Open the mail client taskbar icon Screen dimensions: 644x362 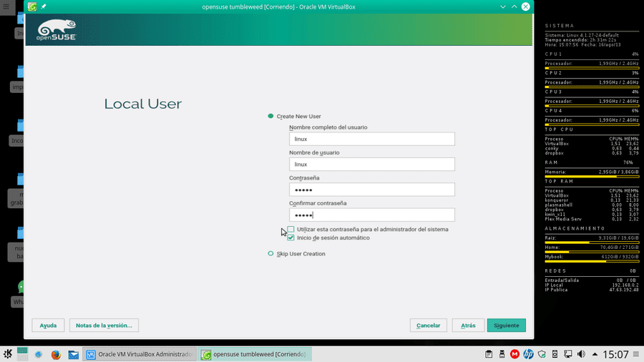tap(74, 354)
